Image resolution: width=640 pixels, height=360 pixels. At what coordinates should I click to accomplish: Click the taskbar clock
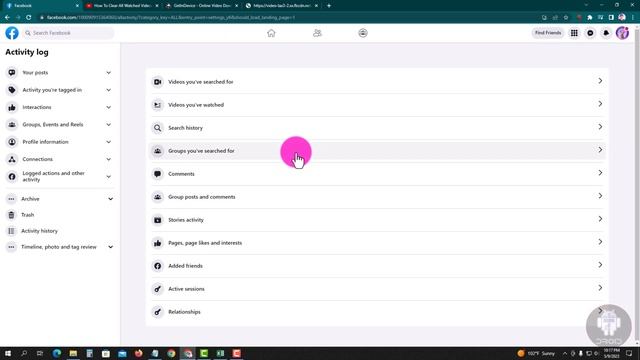tap(611, 353)
